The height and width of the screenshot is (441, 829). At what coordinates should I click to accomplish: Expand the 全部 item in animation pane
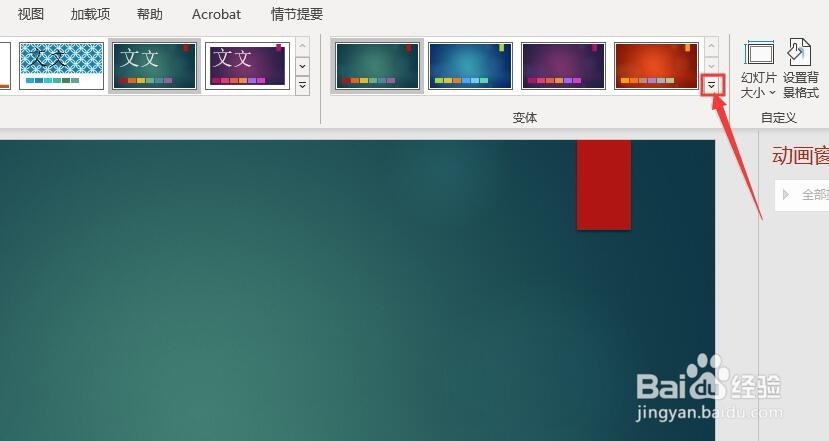pyautogui.click(x=786, y=195)
